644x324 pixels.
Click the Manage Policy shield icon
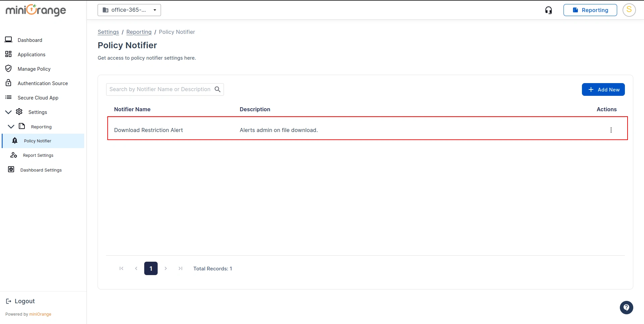8,68
